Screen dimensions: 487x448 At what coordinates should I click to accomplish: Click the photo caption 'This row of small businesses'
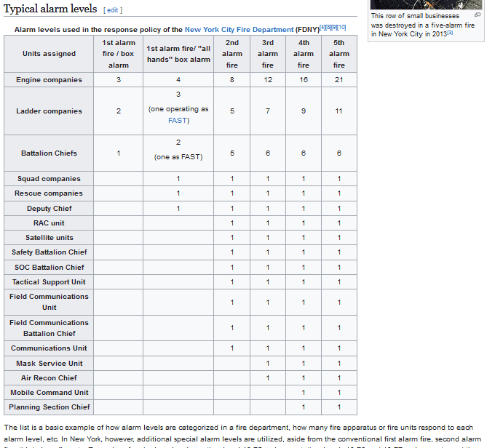pyautogui.click(x=423, y=25)
